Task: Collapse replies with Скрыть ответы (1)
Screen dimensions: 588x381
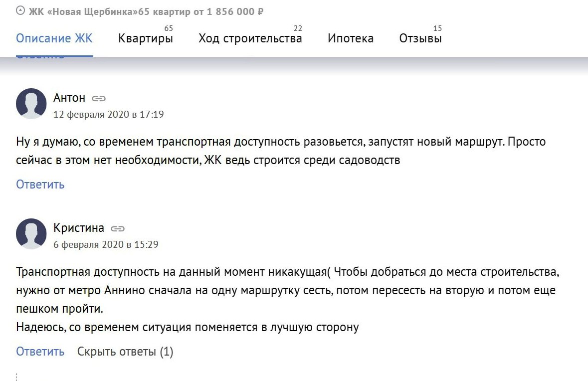Action: [x=125, y=352]
